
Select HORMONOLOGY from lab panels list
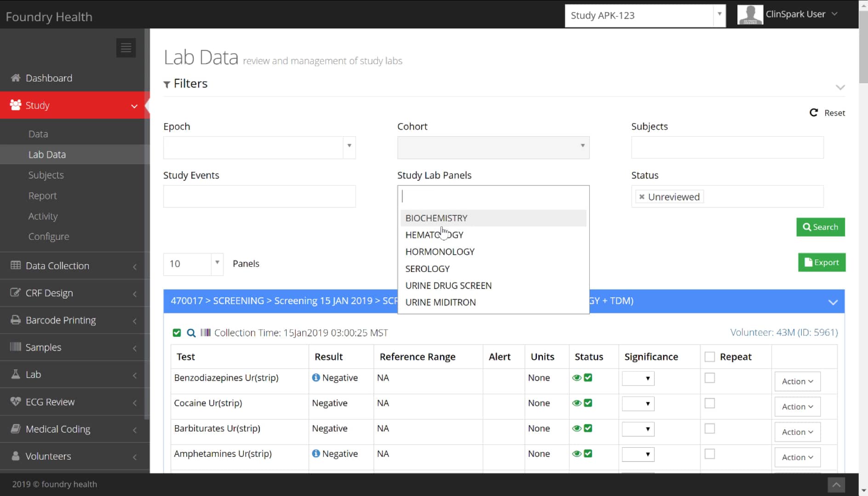click(x=440, y=252)
